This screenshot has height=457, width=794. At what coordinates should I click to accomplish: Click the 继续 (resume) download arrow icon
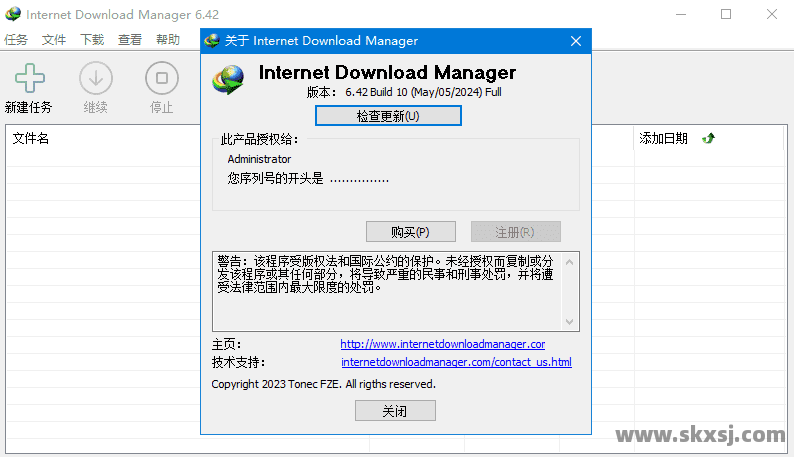coord(96,78)
